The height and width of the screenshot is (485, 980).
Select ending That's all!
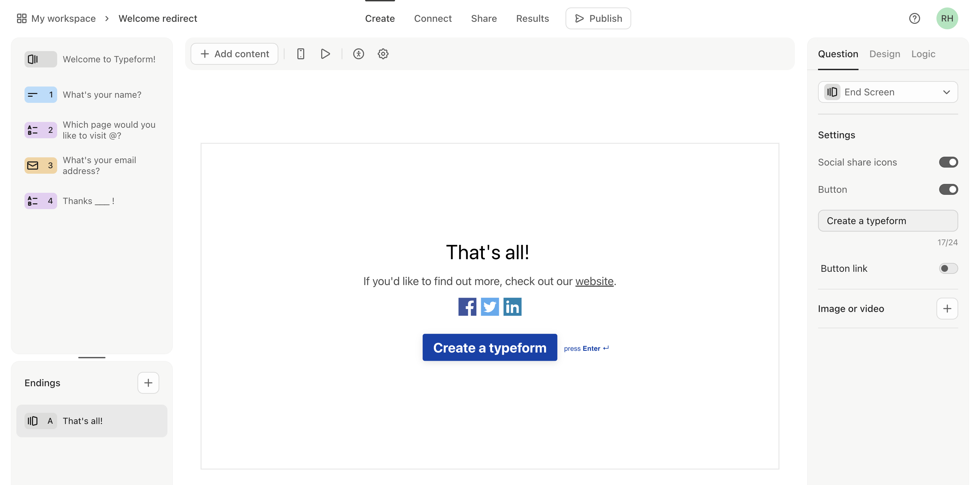92,421
